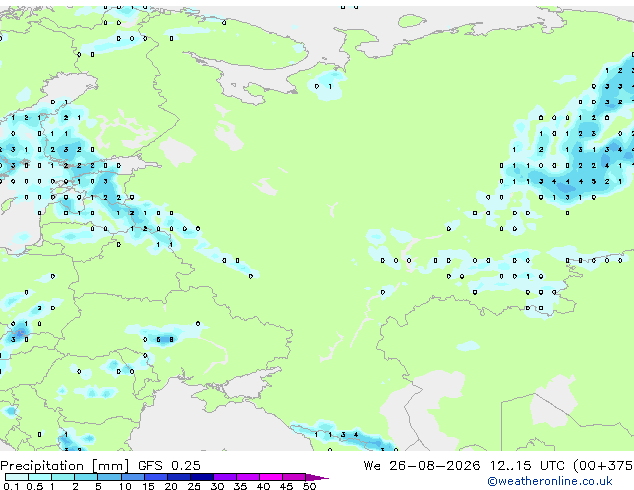The image size is (634, 490).
Task: Click the Aral Sea on the map
Action: [x=554, y=400]
